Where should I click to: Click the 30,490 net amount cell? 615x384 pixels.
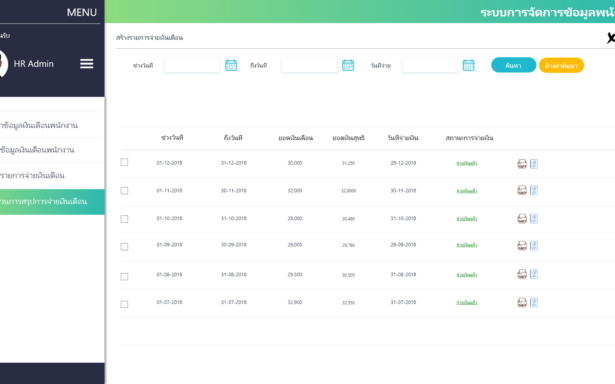(x=348, y=219)
